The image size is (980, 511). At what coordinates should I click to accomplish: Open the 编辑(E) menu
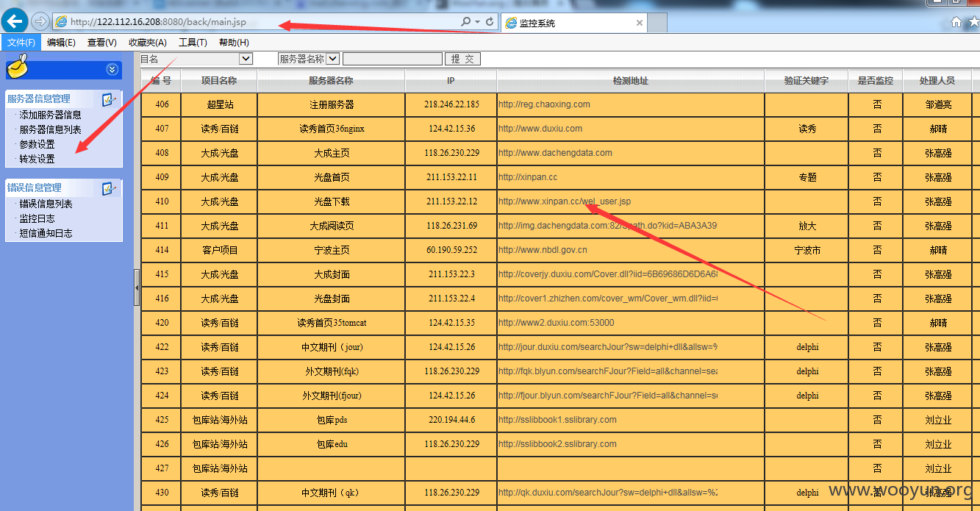pos(61,43)
